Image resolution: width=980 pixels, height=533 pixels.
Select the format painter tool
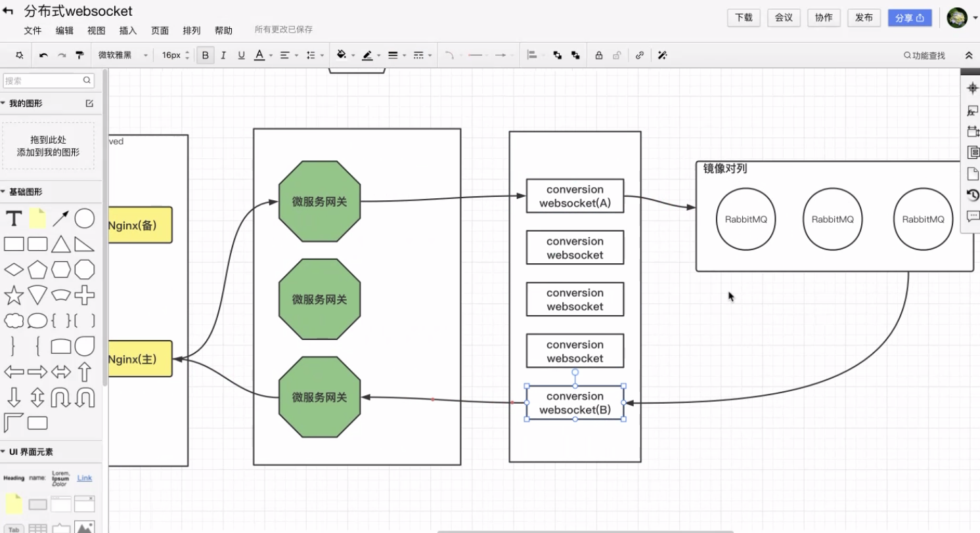click(x=79, y=56)
